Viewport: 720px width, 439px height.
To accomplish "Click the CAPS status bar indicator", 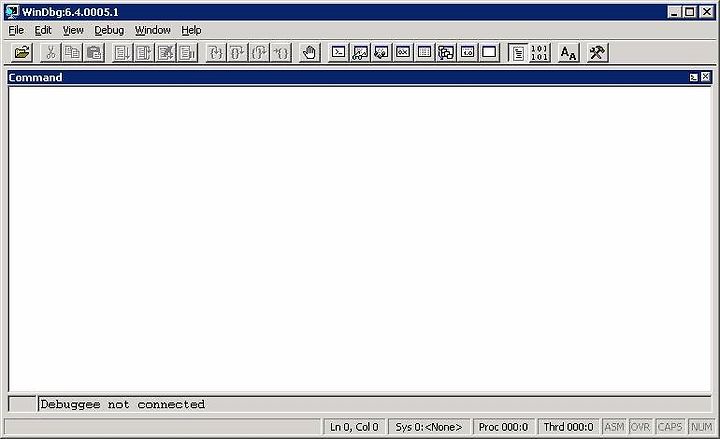I will pos(670,427).
